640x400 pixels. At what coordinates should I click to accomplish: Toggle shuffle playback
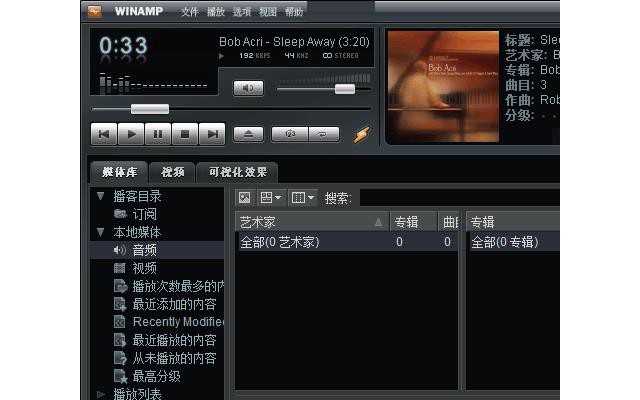tap(290, 134)
